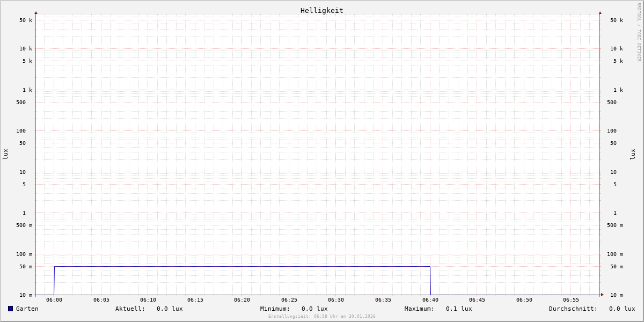This screenshot has height=322, width=644.
Task: Click the red arrow atop the left y-axis
Action: (x=36, y=12)
